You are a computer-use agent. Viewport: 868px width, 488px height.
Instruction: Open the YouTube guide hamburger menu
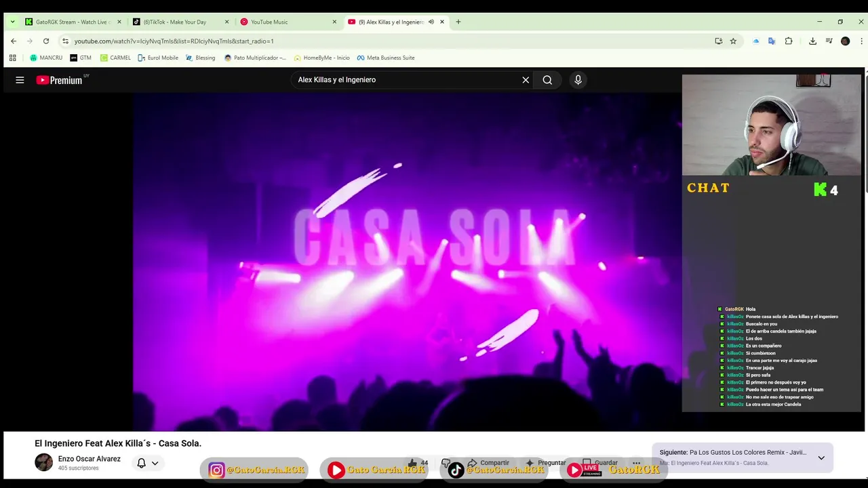point(20,80)
